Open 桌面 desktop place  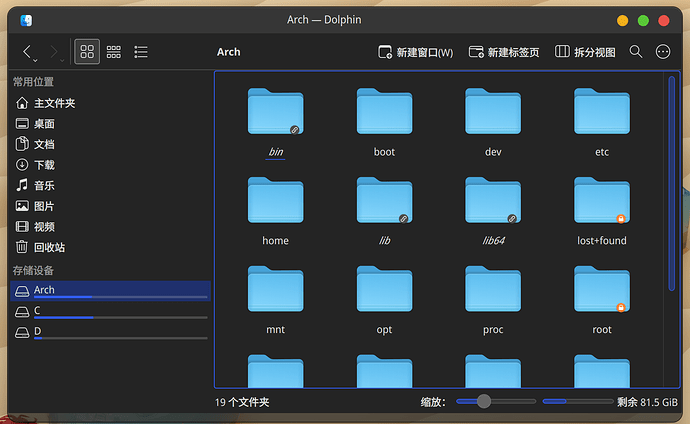(x=110, y=124)
